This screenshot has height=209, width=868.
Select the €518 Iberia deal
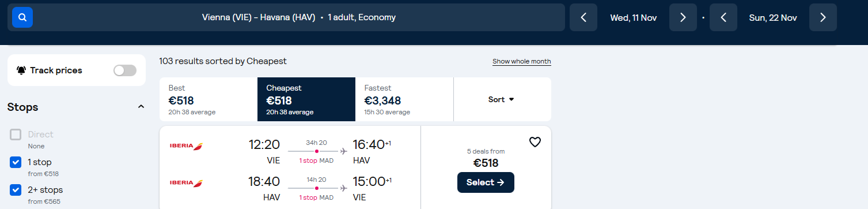point(486,182)
